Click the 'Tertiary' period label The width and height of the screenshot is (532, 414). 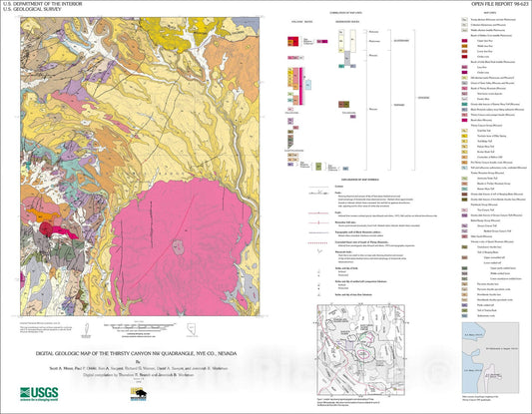[399, 105]
